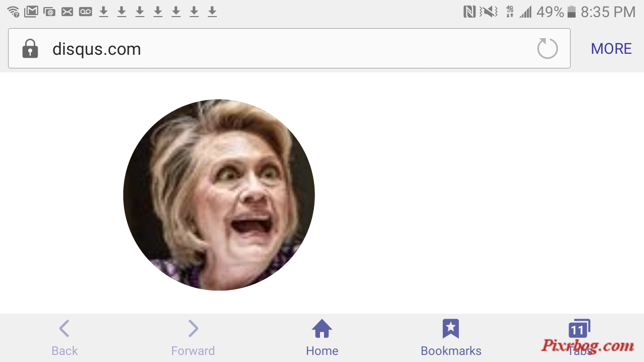644x362 pixels.
Task: Tap the first download notification arrow
Action: 104,12
